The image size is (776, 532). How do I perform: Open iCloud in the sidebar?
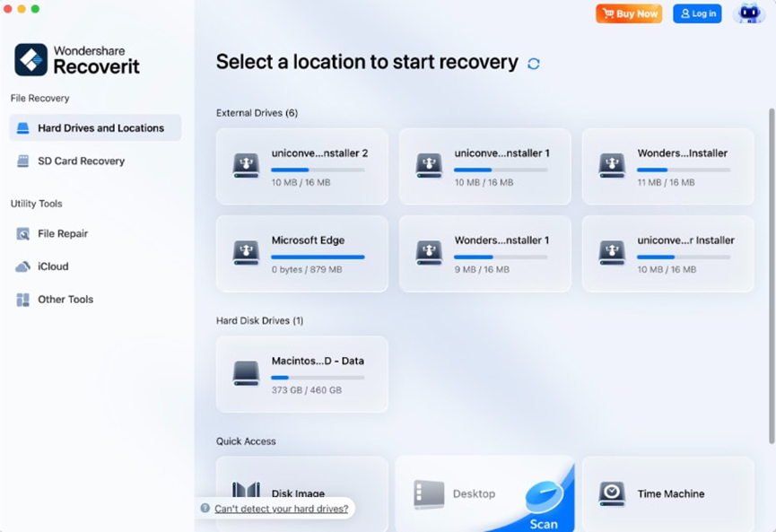point(53,266)
